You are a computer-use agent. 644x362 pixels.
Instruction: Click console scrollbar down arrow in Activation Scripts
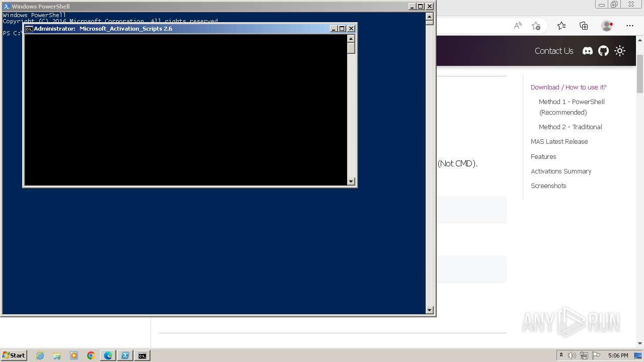point(351,182)
